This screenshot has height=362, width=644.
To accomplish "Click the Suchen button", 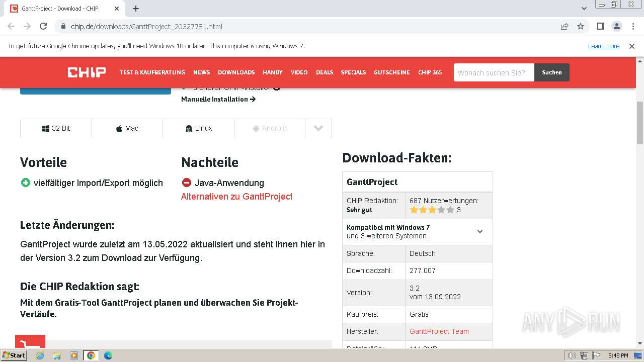I will click(551, 72).
